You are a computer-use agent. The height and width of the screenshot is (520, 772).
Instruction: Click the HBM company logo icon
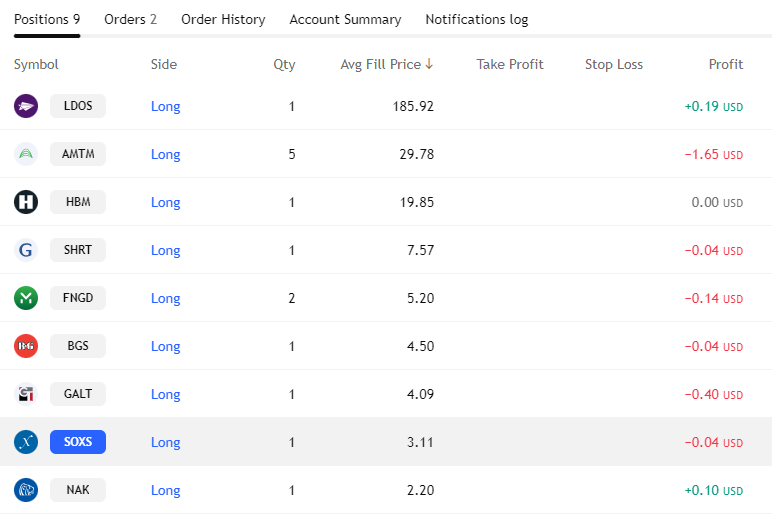point(26,202)
